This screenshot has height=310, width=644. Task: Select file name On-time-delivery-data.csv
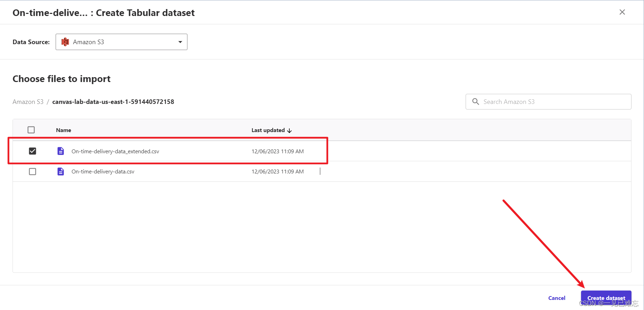[x=103, y=172]
